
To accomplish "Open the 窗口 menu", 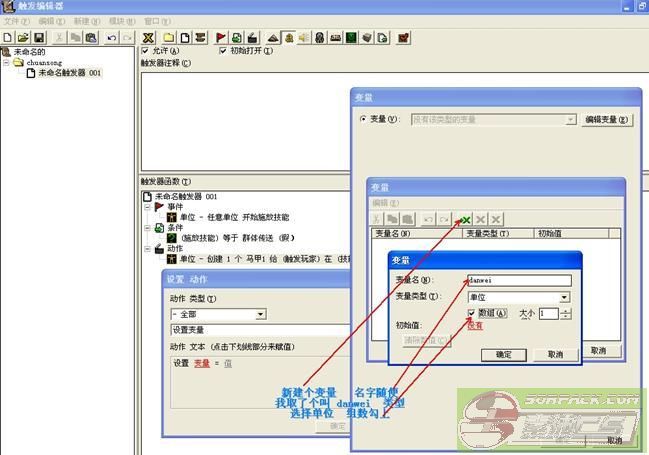I will 153,20.
